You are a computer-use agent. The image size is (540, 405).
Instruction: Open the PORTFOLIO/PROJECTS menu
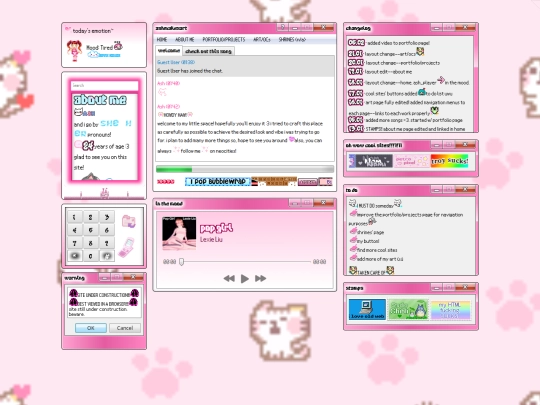[x=224, y=40]
